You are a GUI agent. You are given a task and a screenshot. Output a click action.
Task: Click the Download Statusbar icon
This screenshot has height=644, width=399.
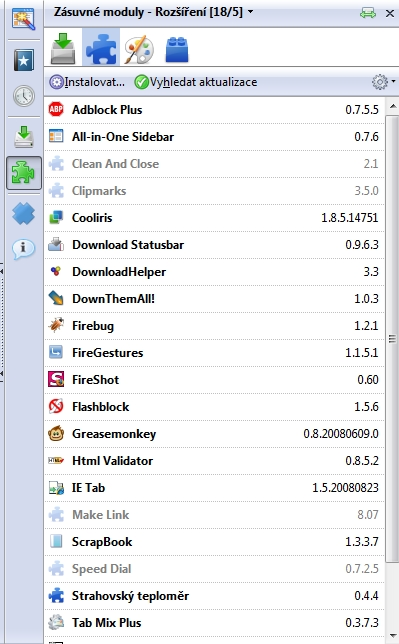pyautogui.click(x=56, y=244)
